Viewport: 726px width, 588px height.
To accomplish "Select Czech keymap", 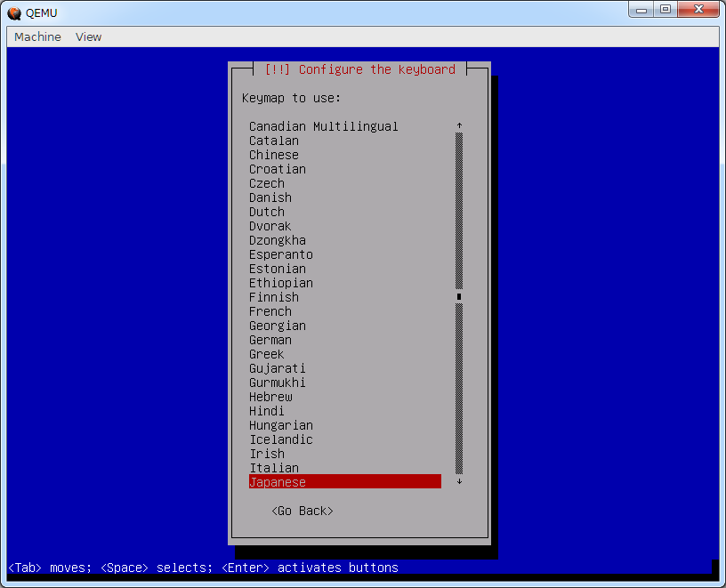I will 345,183.
